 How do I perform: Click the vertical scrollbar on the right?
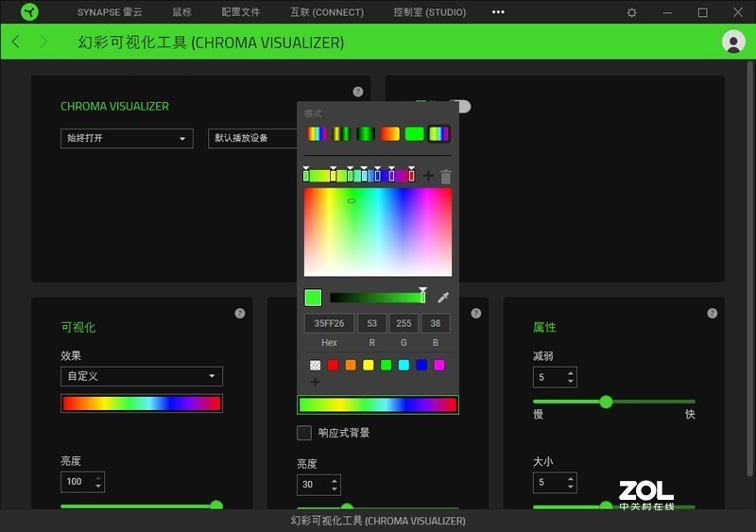pos(749,267)
